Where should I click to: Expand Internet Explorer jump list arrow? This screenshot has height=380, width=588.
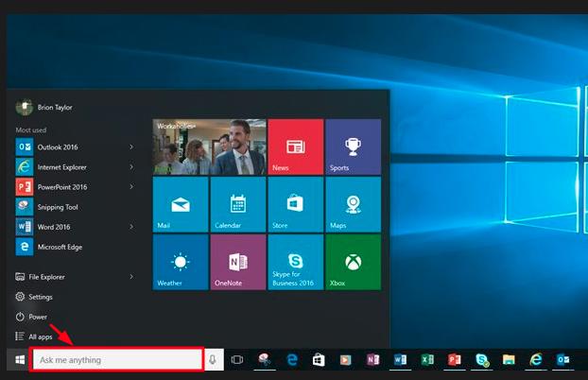131,166
